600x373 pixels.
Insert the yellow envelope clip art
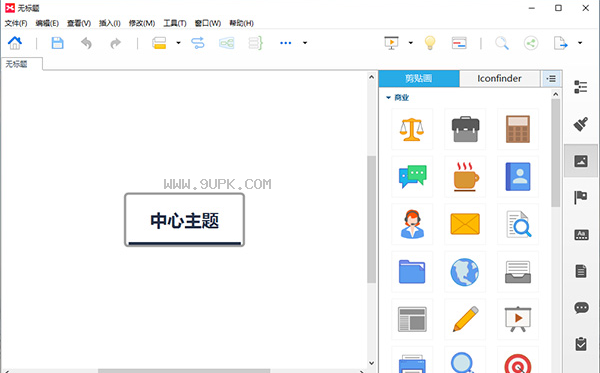(x=465, y=224)
